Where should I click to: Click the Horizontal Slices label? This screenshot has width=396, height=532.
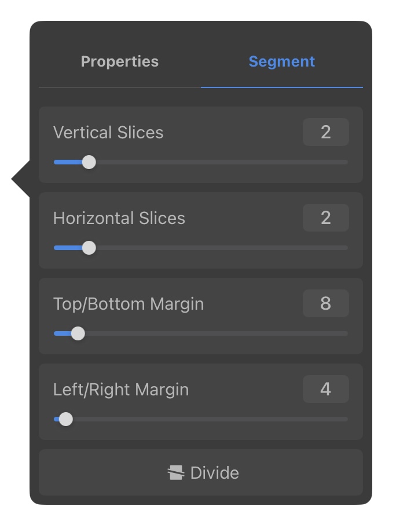click(x=119, y=218)
